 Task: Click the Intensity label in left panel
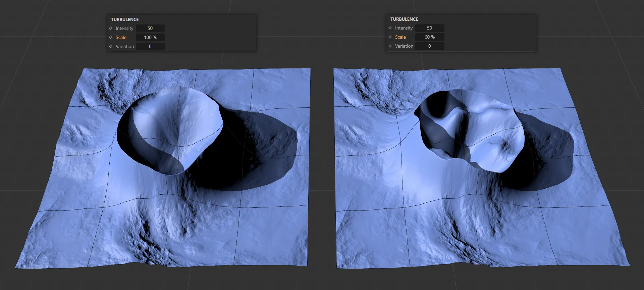(x=124, y=28)
